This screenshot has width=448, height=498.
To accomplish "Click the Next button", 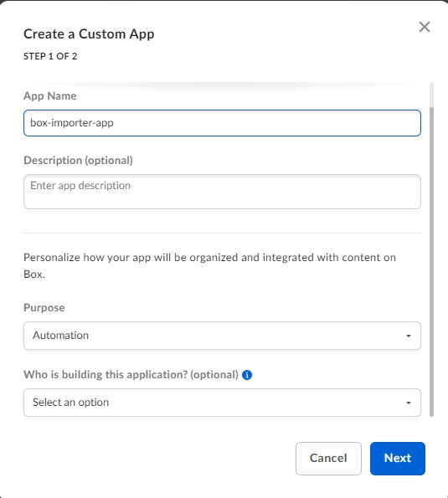I will pyautogui.click(x=398, y=459).
